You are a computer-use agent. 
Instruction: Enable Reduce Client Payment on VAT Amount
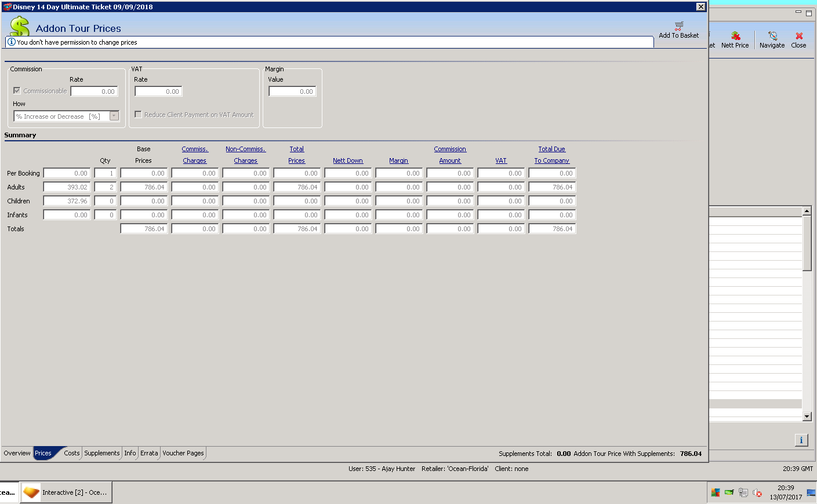tap(138, 115)
